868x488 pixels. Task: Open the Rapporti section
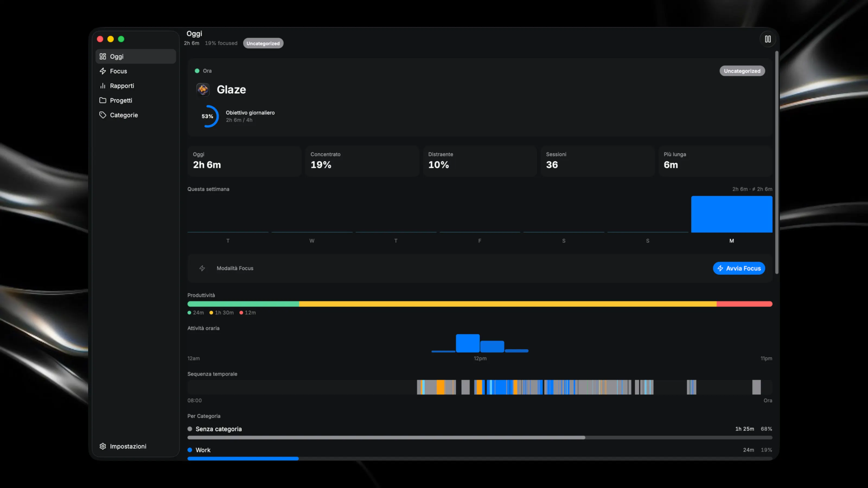tap(135, 86)
